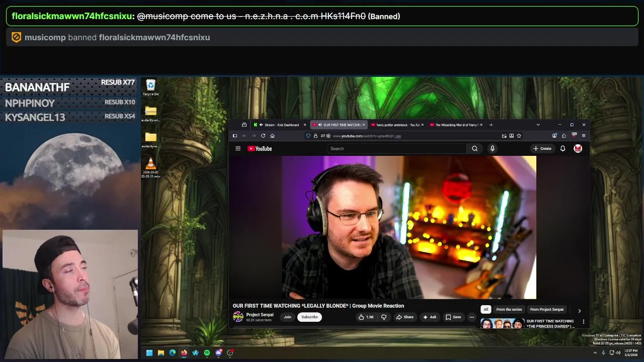Open the tab overview button left of tabs
This screenshot has height=362, width=644.
244,125
